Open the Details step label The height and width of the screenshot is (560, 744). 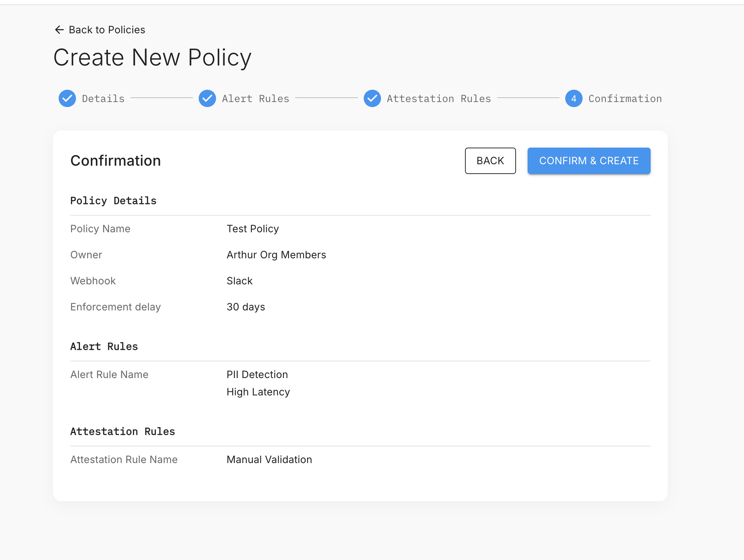(103, 98)
